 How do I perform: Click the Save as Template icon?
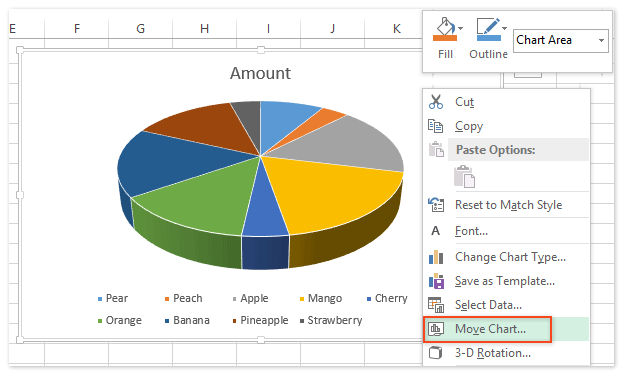coord(436,281)
